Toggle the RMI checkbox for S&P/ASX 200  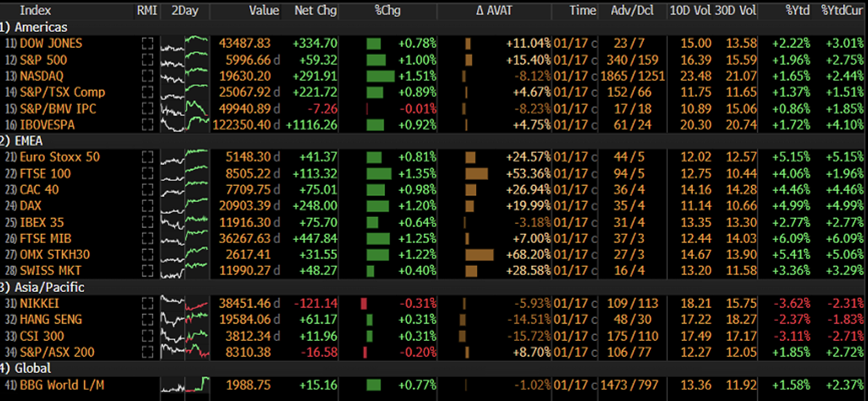click(x=147, y=352)
